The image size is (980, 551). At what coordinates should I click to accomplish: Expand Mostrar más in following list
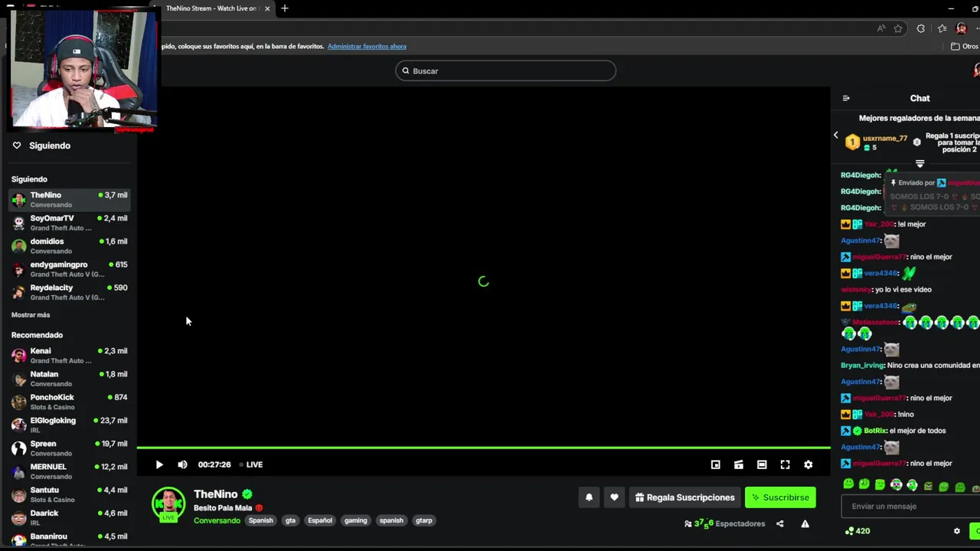[x=31, y=315]
